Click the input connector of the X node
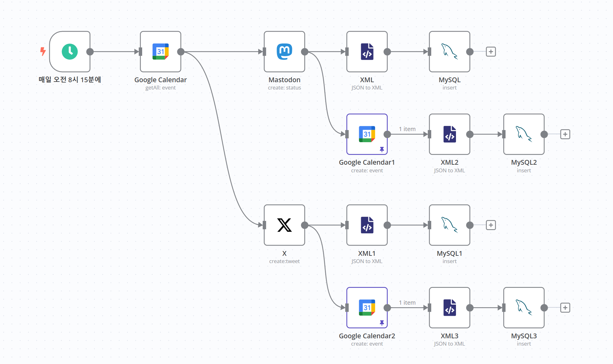Screen dimensions: 613x364 tap(264, 225)
